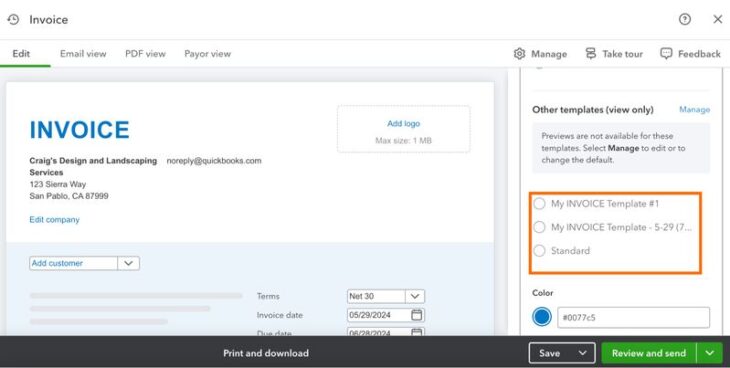Viewport: 730px width, 368px height.
Task: Close the invoice window
Action: (x=717, y=19)
